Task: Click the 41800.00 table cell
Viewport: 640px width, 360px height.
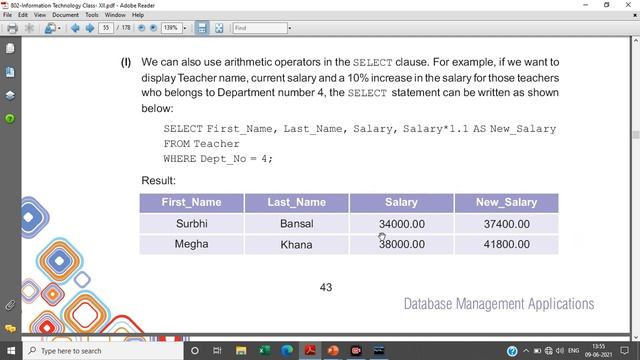Action: (507, 244)
